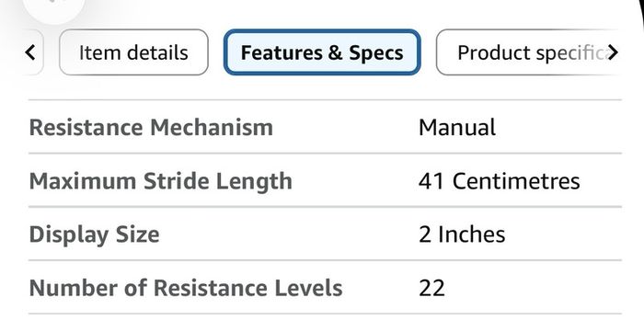The image size is (644, 331).
Task: Click the ampersand in Features & Specs
Action: (335, 53)
